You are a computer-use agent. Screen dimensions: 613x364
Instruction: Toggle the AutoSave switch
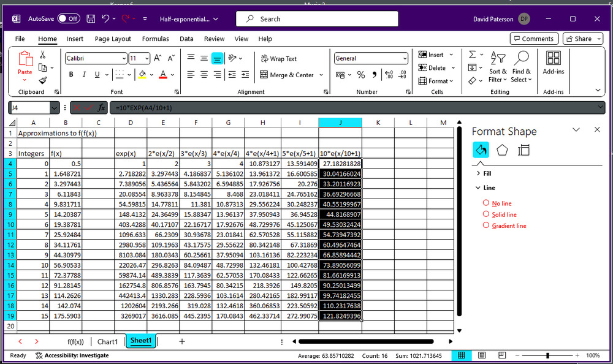[69, 19]
